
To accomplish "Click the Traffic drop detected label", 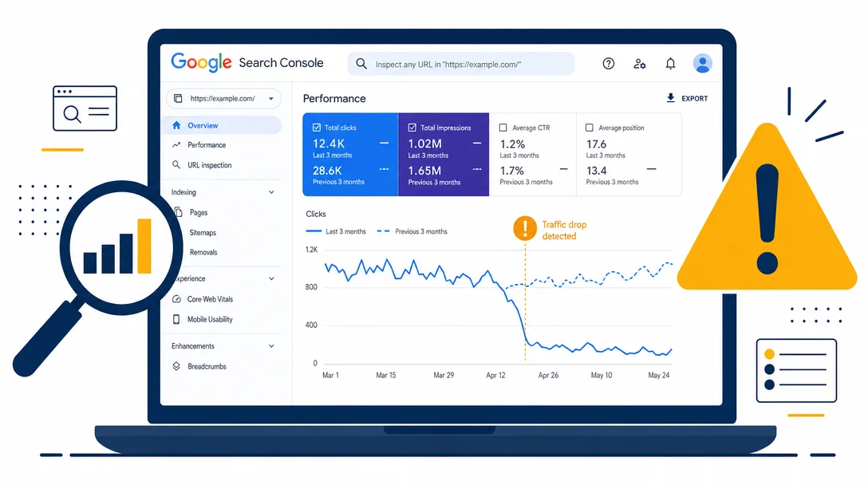I will coord(564,231).
